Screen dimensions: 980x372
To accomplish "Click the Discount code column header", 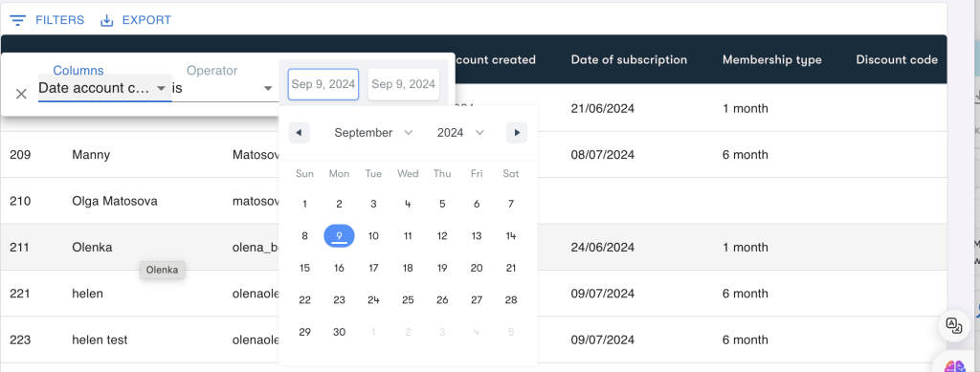I will click(897, 60).
